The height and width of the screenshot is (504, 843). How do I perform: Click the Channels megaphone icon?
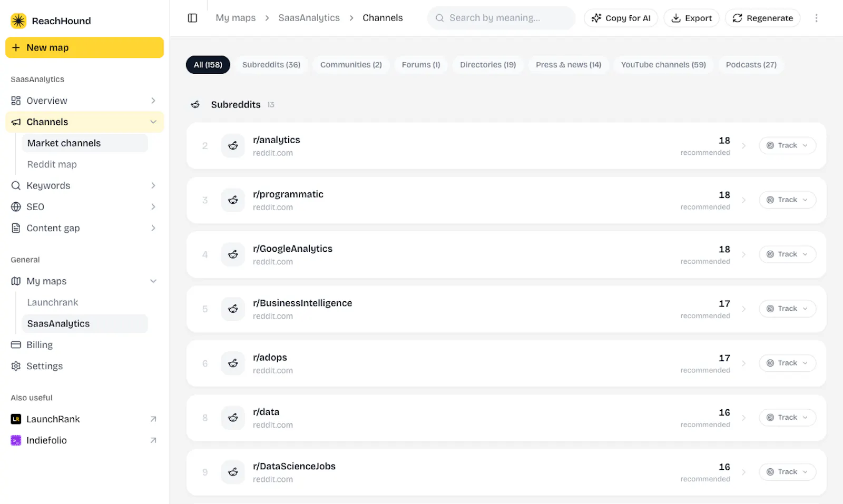[16, 122]
